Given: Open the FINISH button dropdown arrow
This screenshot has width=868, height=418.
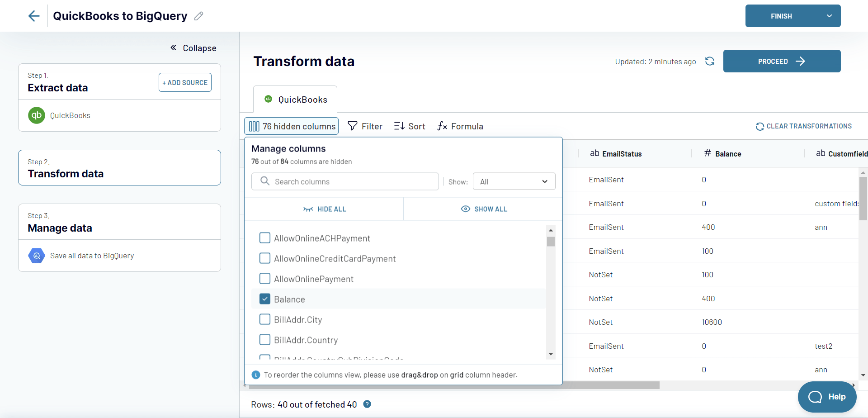Looking at the screenshot, I should pyautogui.click(x=829, y=16).
